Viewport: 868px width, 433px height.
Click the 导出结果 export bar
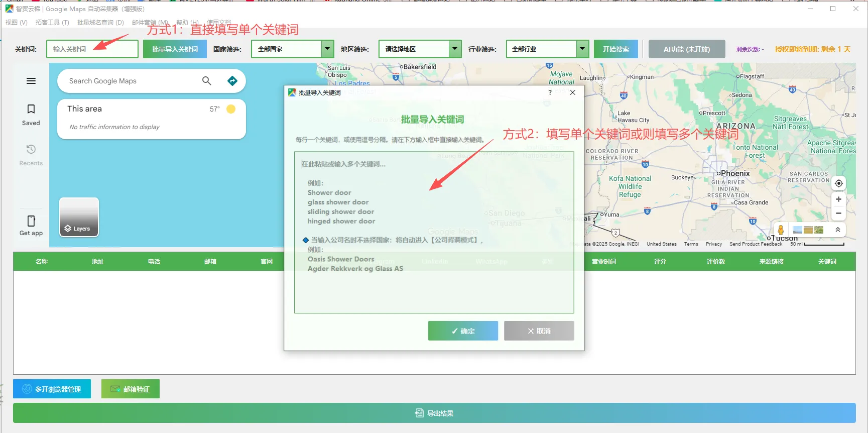(x=434, y=413)
